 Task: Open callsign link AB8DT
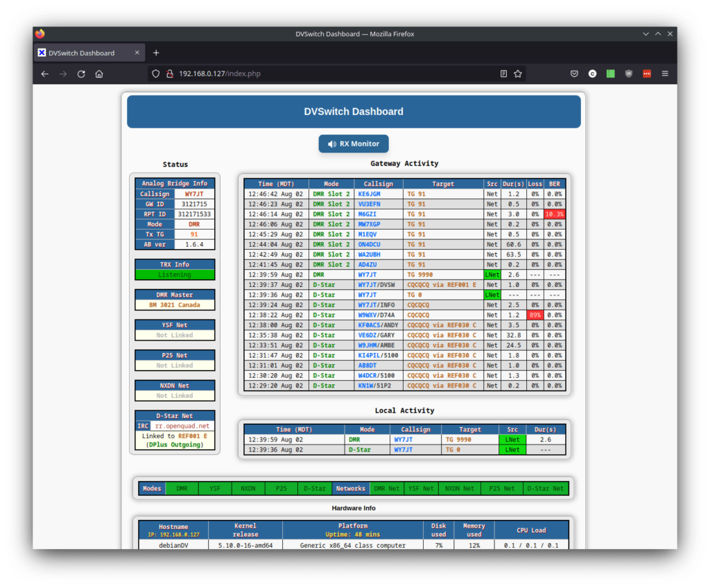coord(367,365)
